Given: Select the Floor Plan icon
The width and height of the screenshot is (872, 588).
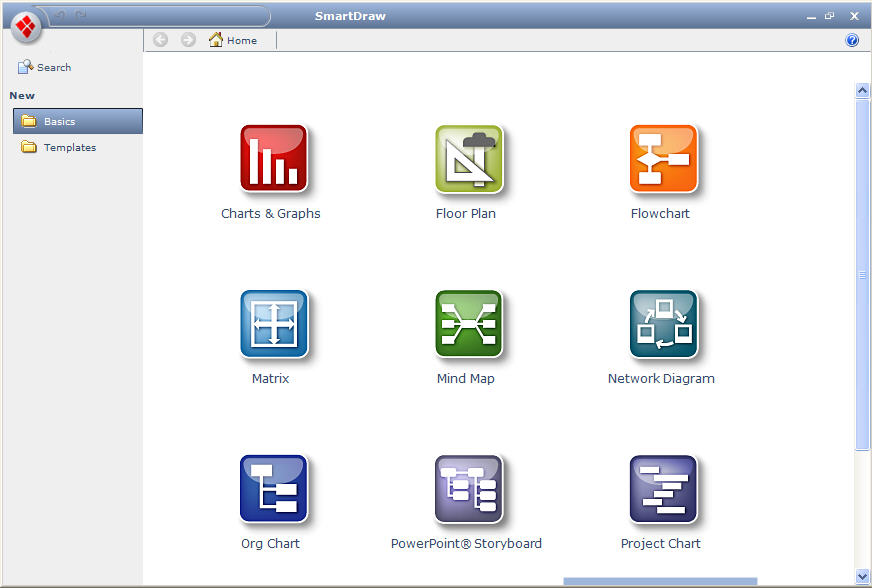Looking at the screenshot, I should 466,158.
